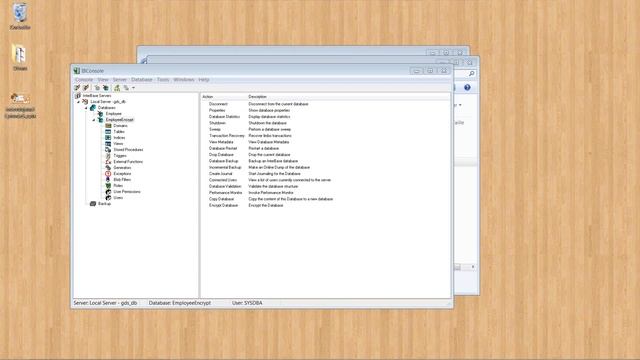Select the Incremental Backup action row
Image resolution: width=640 pixels, height=360 pixels.
click(326, 167)
